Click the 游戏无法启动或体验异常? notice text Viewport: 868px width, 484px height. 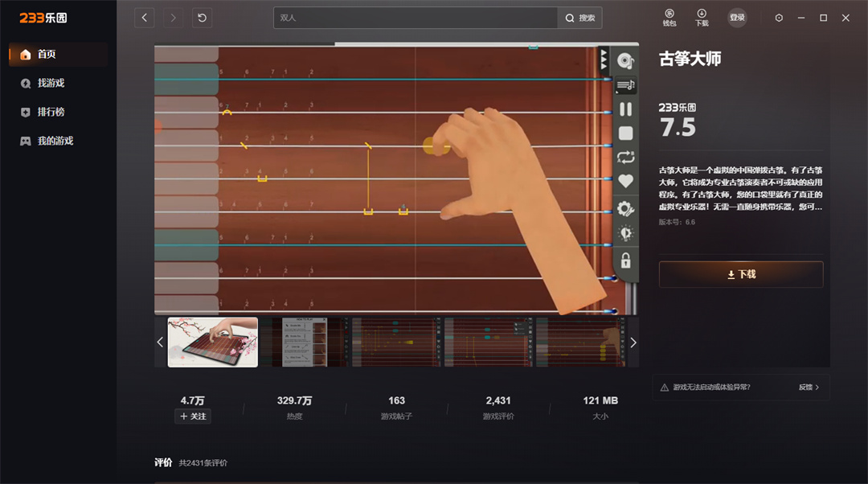pos(712,387)
